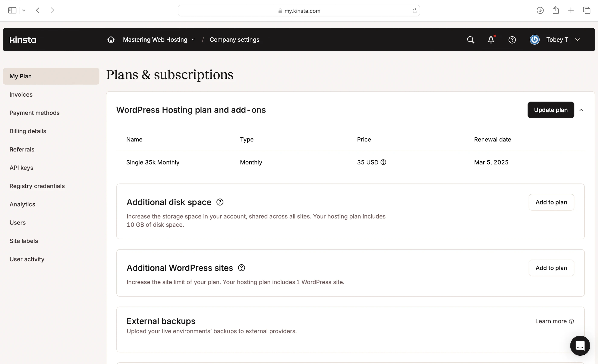Click help icon next to Additional WordPress sites
Screen dimensions: 598x364
tap(242, 268)
